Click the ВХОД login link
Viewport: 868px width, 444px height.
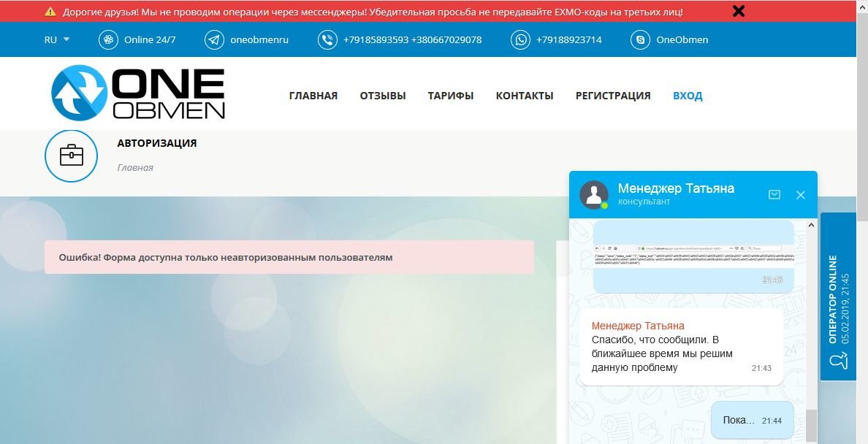(x=687, y=96)
